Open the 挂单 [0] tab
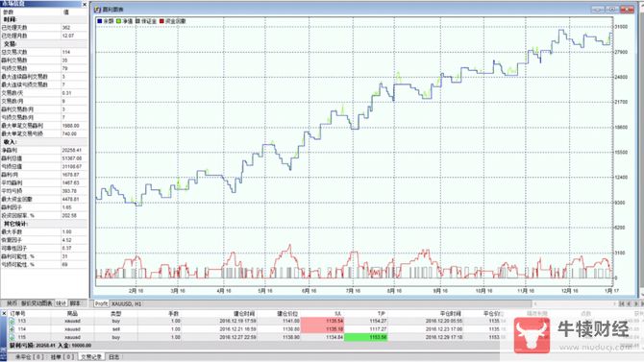 click(62, 357)
